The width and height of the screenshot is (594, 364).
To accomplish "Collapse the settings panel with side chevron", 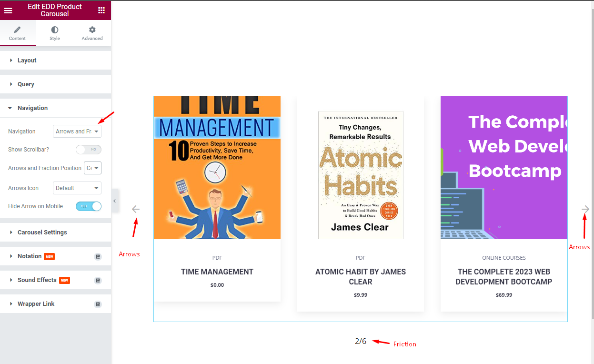I will [x=115, y=201].
